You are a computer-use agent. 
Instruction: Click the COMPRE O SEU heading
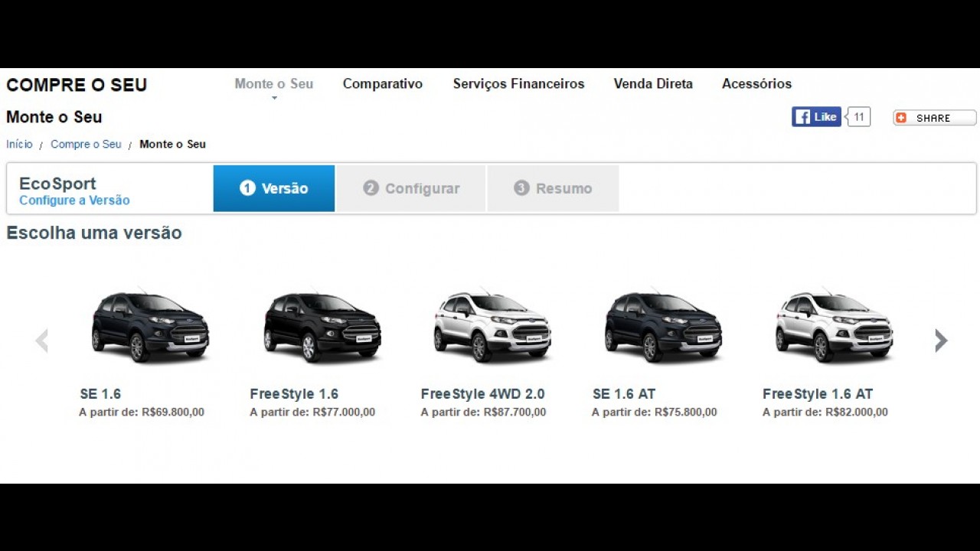pyautogui.click(x=77, y=85)
